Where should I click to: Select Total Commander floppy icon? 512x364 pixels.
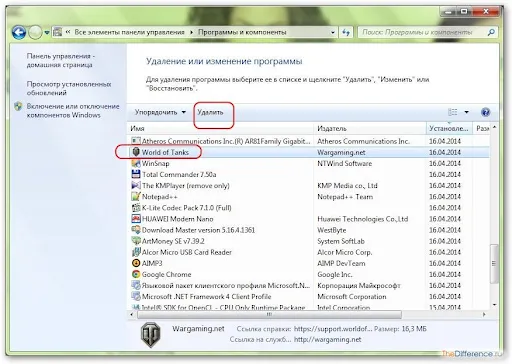tap(136, 174)
